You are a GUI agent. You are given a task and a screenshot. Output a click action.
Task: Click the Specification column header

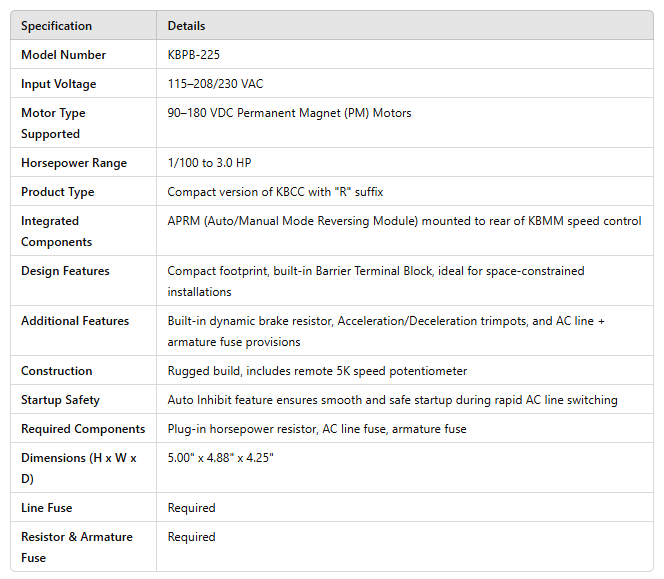56,26
